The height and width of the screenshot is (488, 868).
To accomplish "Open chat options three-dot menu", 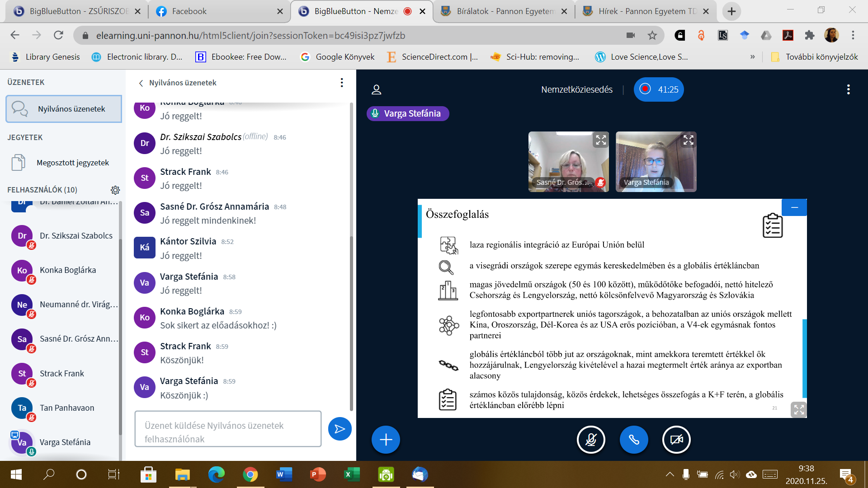I will click(x=342, y=83).
